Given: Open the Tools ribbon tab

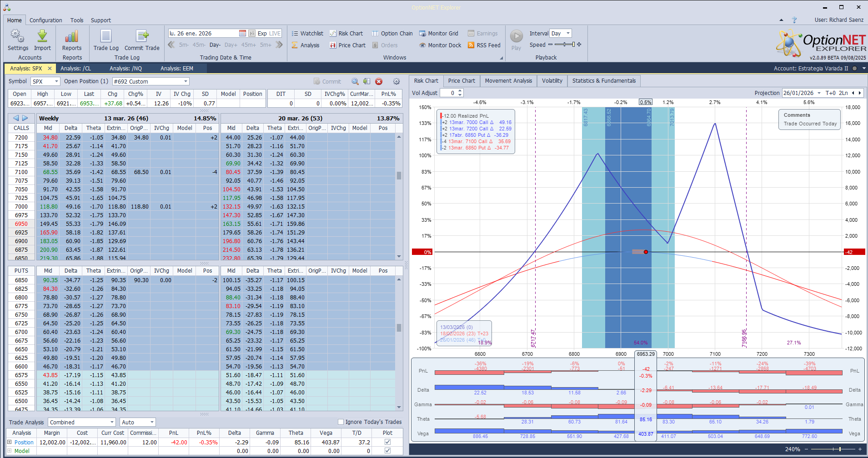Looking at the screenshot, I should [77, 20].
